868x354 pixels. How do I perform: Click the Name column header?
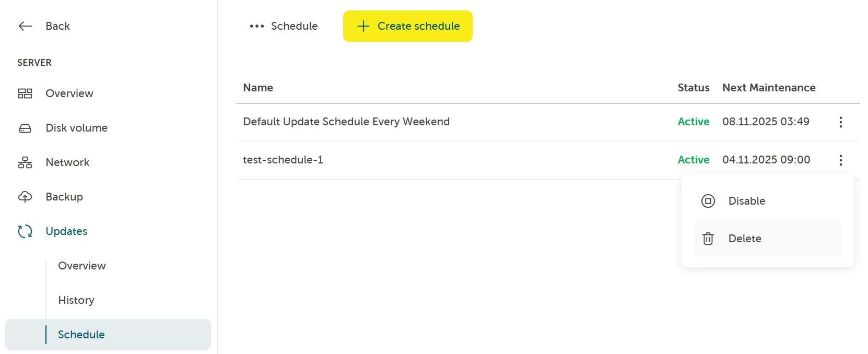[x=257, y=88]
